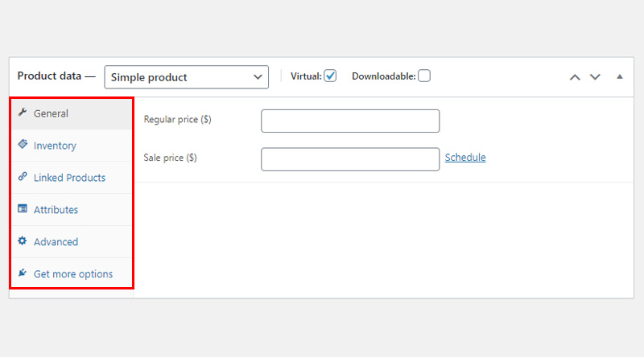Collapse Product data panel with triangle toggle
This screenshot has width=644, height=357.
620,76
